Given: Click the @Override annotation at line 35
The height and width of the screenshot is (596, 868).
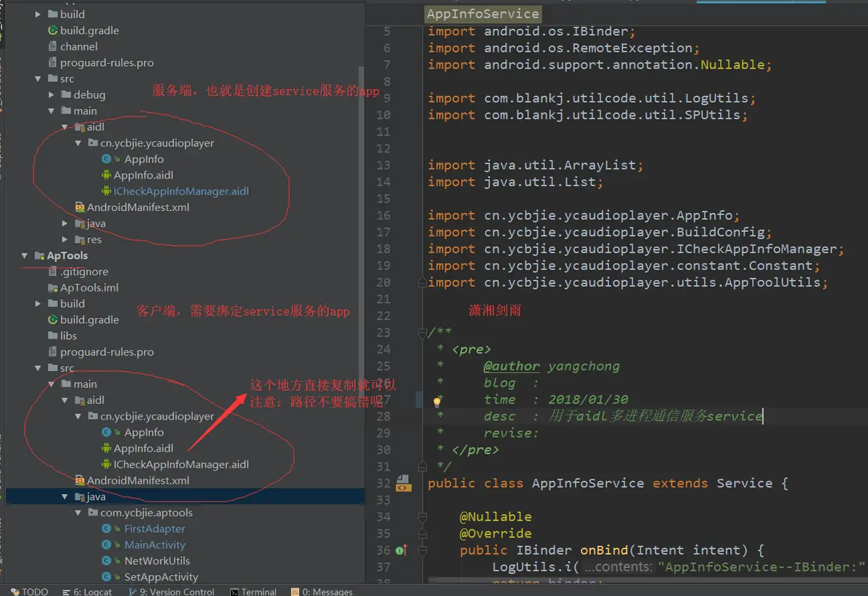Looking at the screenshot, I should click(496, 534).
